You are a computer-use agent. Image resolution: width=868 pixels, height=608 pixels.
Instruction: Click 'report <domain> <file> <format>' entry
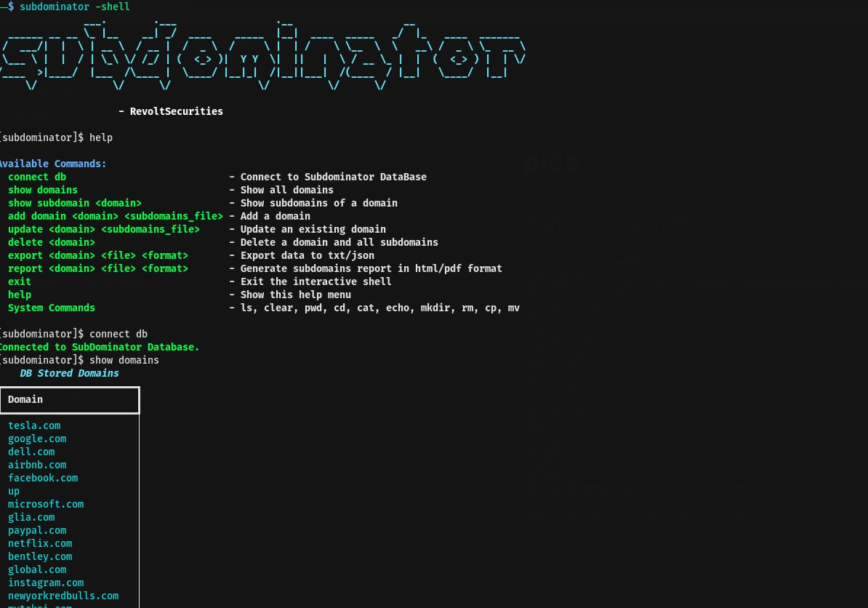98,268
